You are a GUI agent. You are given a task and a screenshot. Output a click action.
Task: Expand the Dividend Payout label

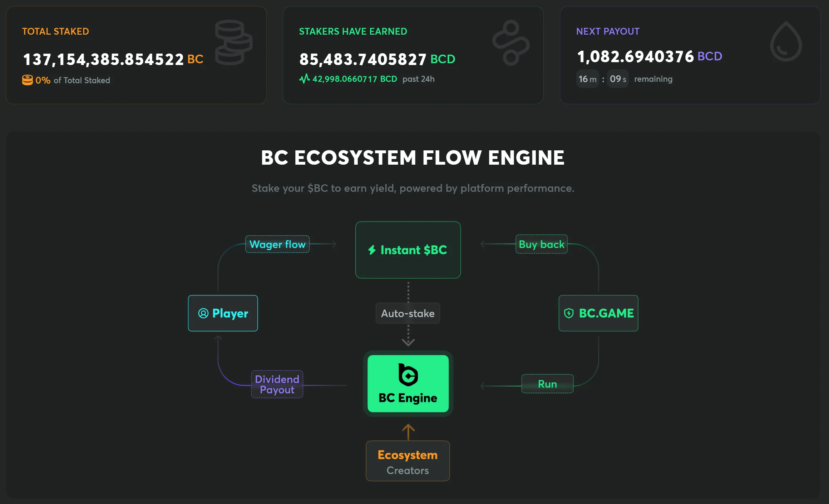[277, 384]
